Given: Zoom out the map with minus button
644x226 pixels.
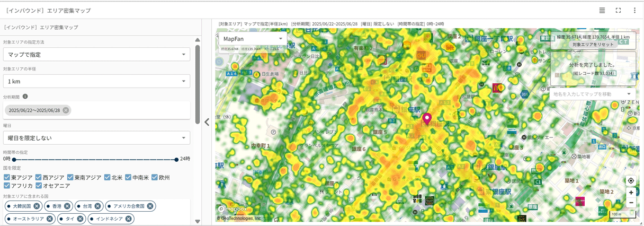Looking at the screenshot, I should pyautogui.click(x=631, y=203).
